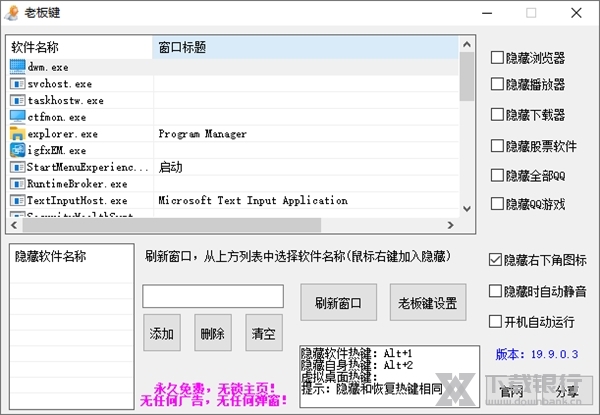Screen dimensions: 600x415
Task: Select the TextInputHost.exe icon
Action: [x=17, y=200]
